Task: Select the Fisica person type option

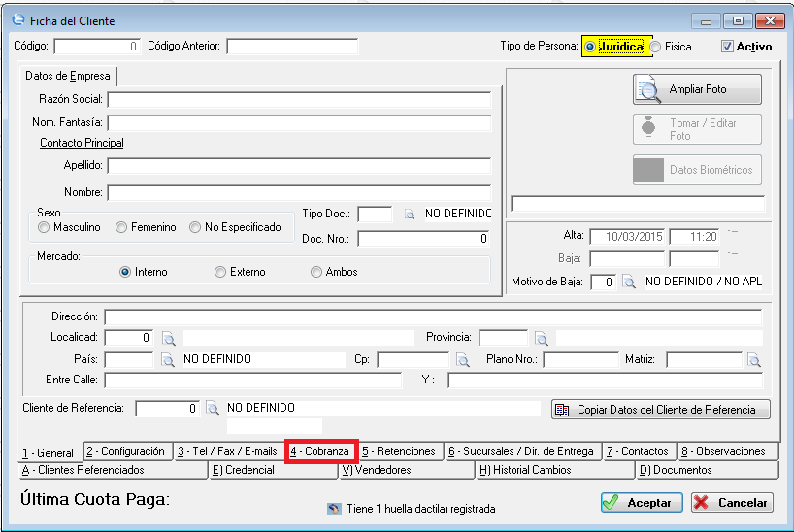Action: coord(657,47)
